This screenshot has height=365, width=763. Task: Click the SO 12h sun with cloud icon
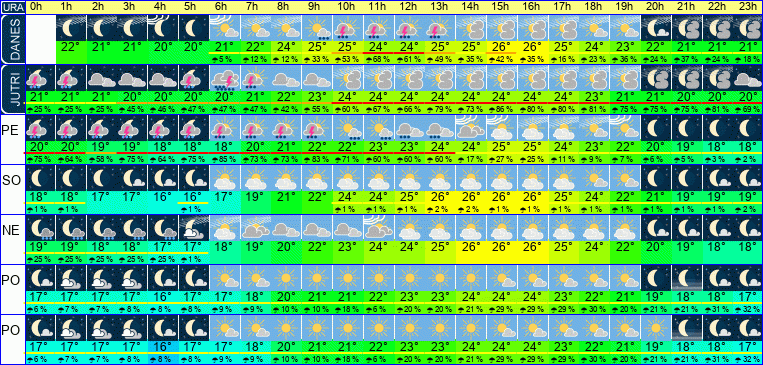[407, 178]
